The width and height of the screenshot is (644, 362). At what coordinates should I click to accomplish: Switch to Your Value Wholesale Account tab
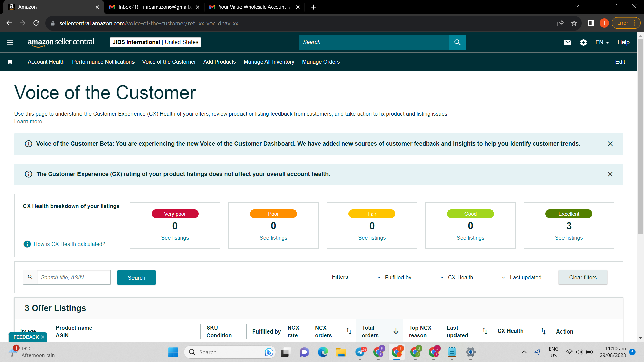point(254,7)
